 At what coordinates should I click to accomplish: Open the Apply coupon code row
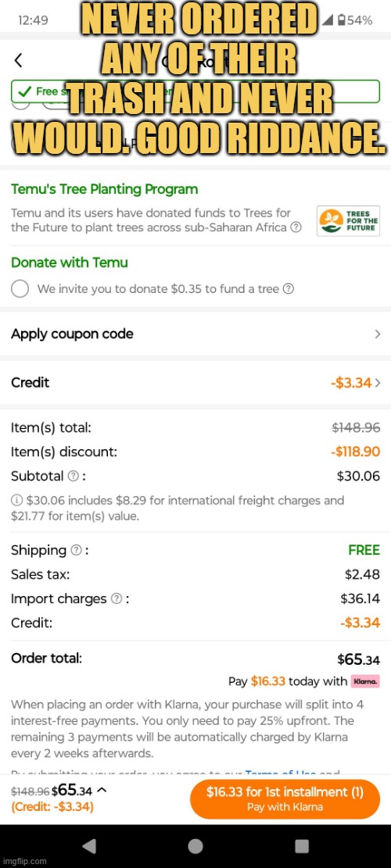coord(195,334)
